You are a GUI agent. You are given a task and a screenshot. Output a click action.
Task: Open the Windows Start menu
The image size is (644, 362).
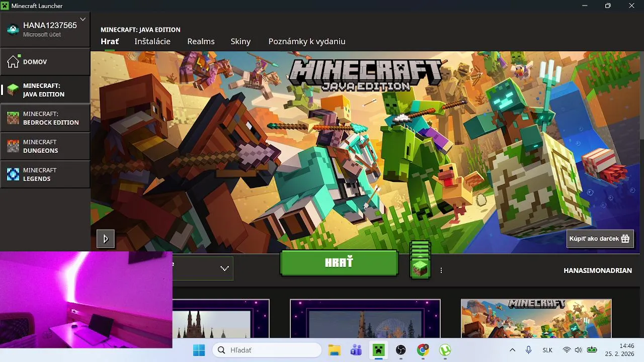pos(199,350)
